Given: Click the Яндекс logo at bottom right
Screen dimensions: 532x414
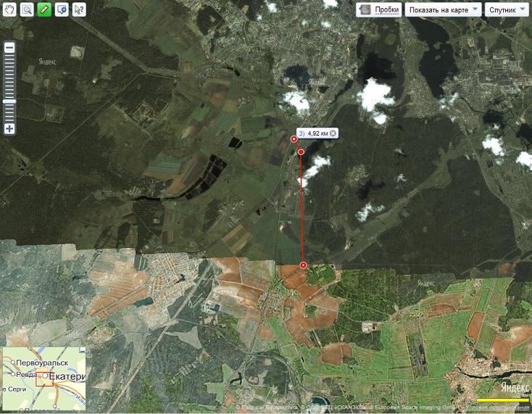Looking at the screenshot, I should tap(513, 388).
